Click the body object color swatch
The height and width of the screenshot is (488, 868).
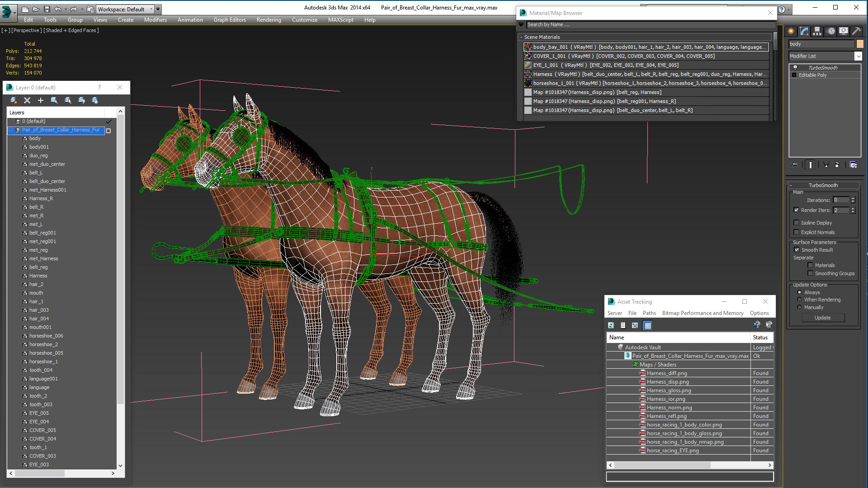click(x=859, y=44)
